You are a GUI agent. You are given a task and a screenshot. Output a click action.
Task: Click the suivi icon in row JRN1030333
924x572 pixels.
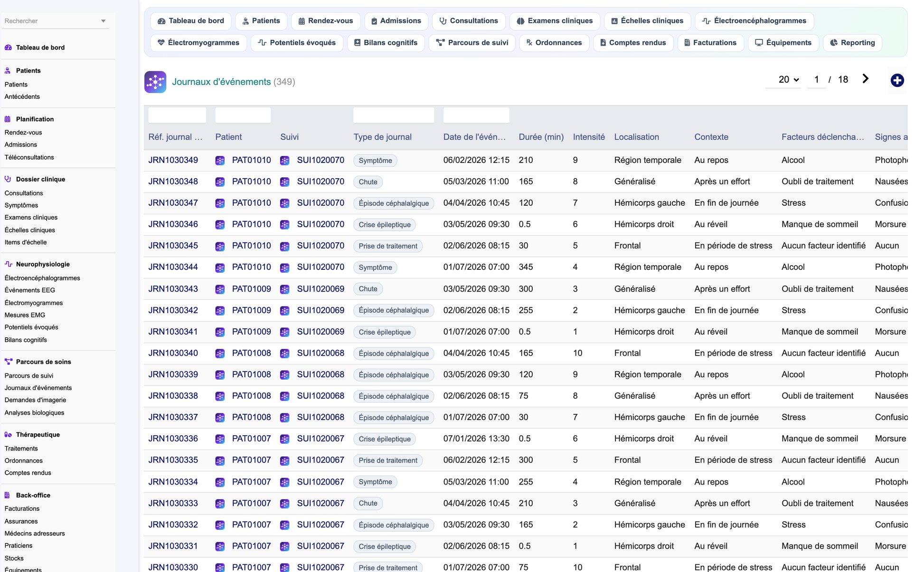pos(285,504)
